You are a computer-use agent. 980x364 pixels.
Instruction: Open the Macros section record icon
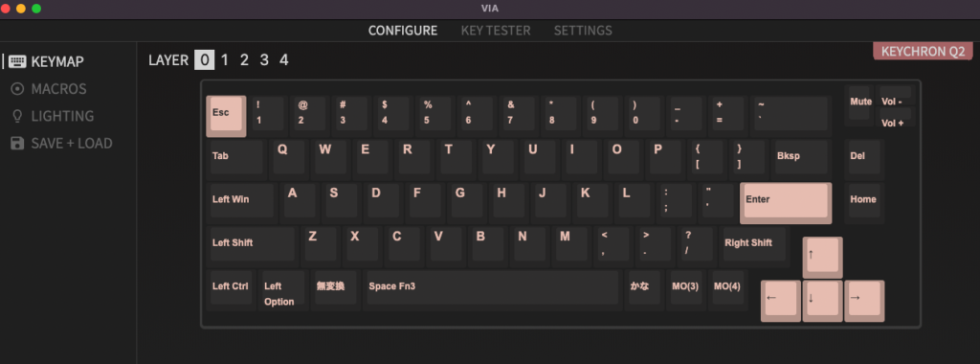pos(17,89)
